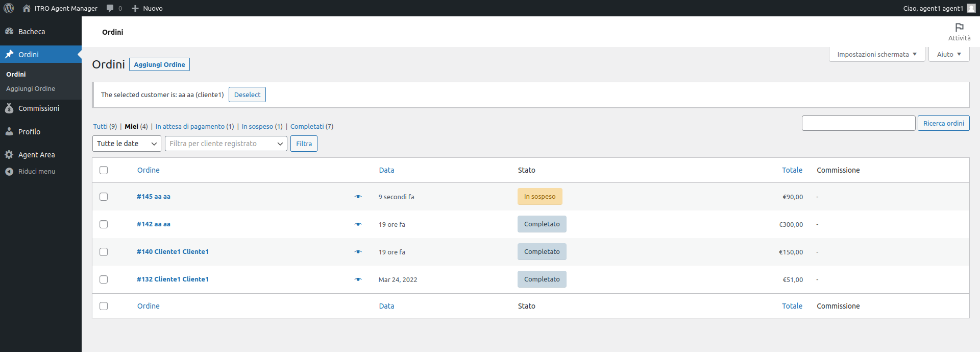
Task: Open order #145 aa aa
Action: [x=154, y=196]
